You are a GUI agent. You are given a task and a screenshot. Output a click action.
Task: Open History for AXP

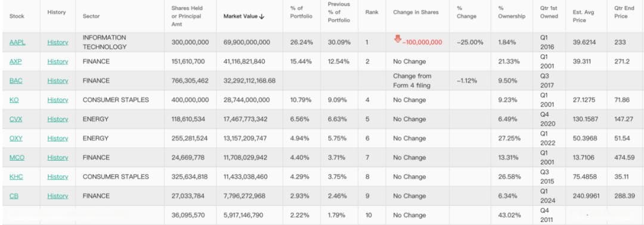pos(57,61)
